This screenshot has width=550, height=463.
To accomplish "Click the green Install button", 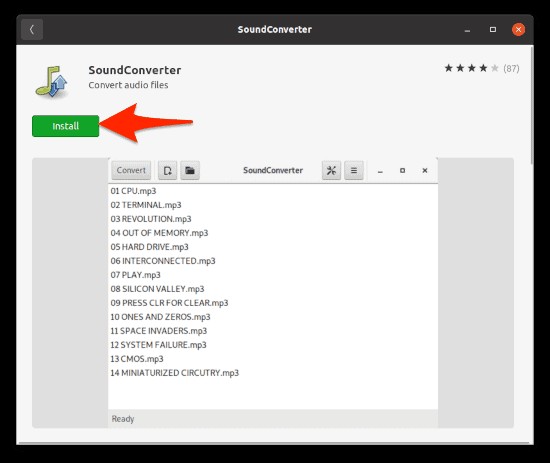I will [x=65, y=126].
